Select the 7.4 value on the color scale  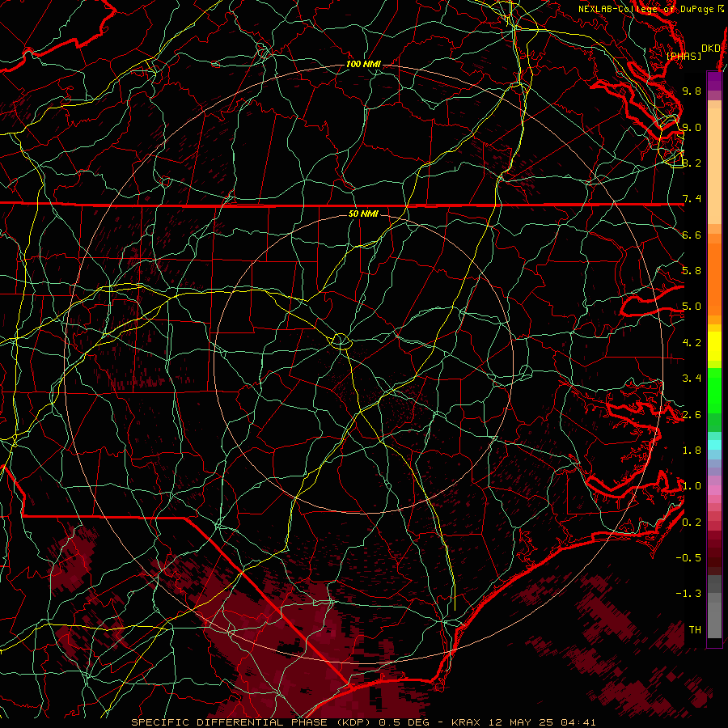tap(692, 199)
